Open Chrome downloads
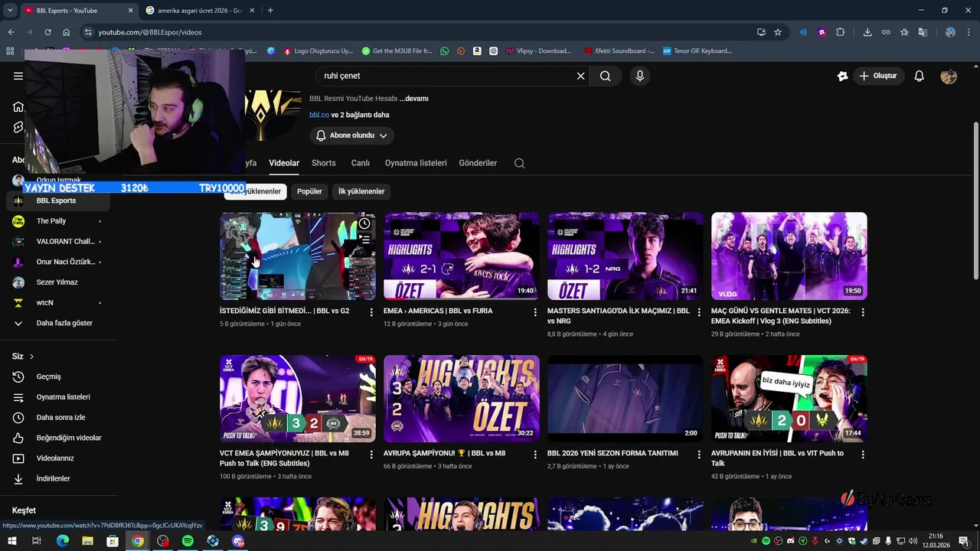 [867, 32]
